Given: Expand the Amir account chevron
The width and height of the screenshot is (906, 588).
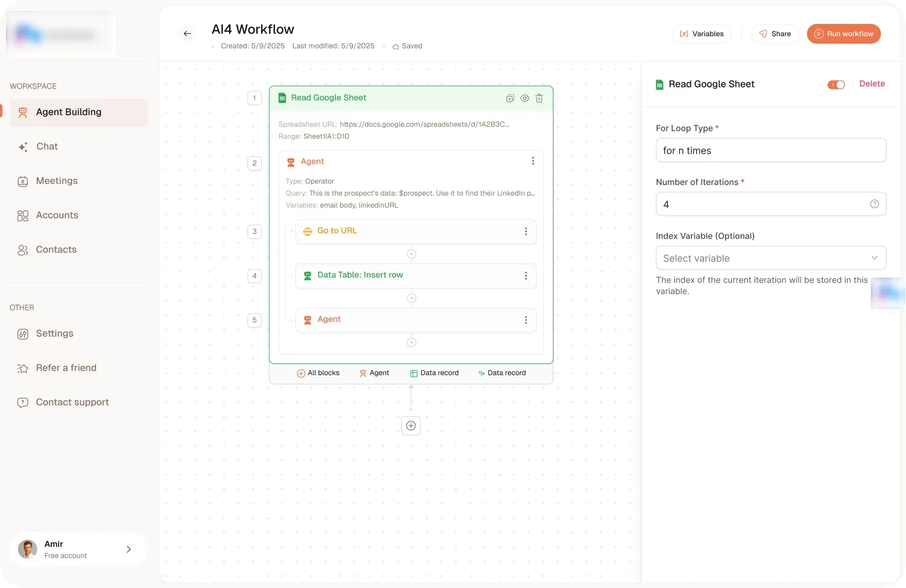Looking at the screenshot, I should 129,549.
